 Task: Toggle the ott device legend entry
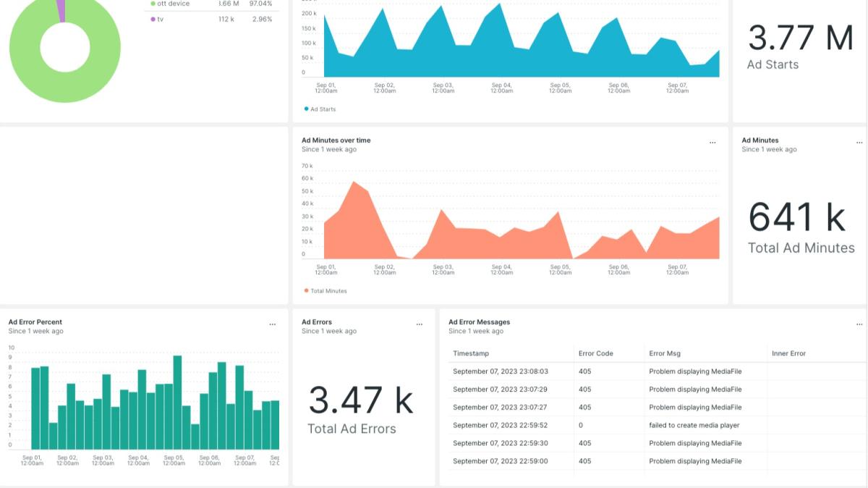[172, 4]
